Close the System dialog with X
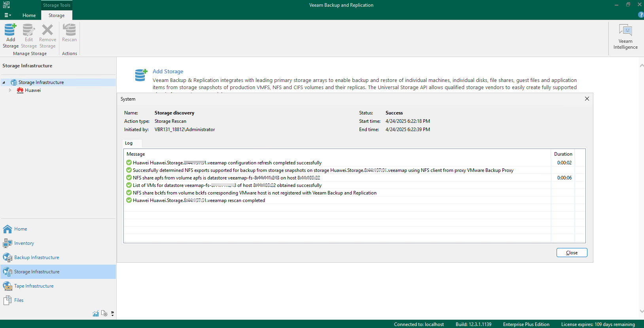Viewport: 644px width, 328px height. coord(587,99)
